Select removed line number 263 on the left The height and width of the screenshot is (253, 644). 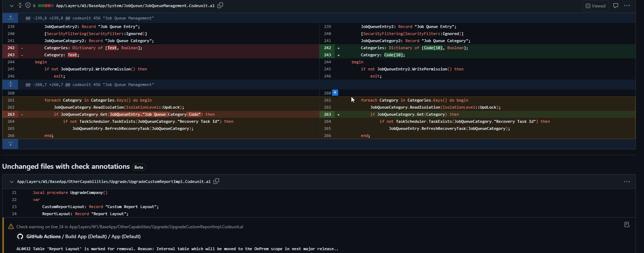click(x=11, y=114)
